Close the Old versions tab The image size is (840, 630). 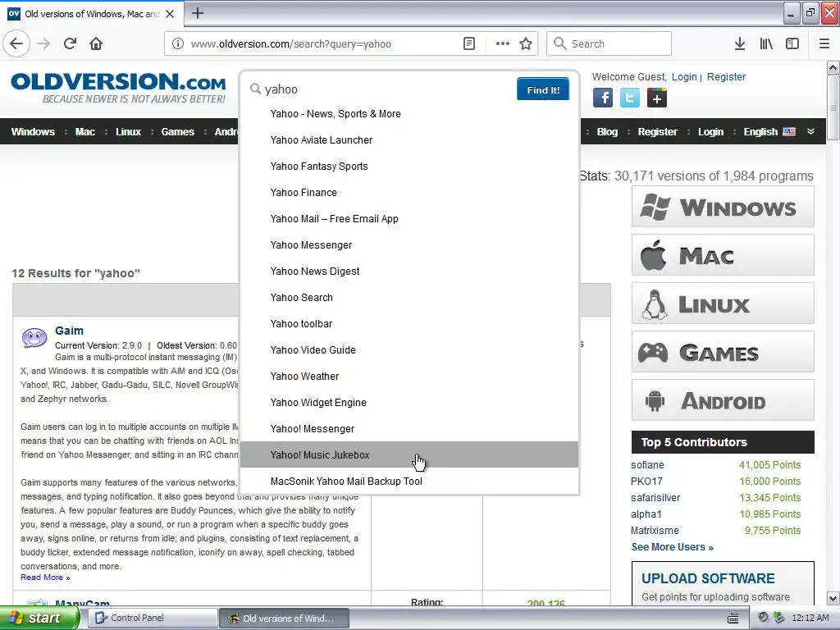170,14
